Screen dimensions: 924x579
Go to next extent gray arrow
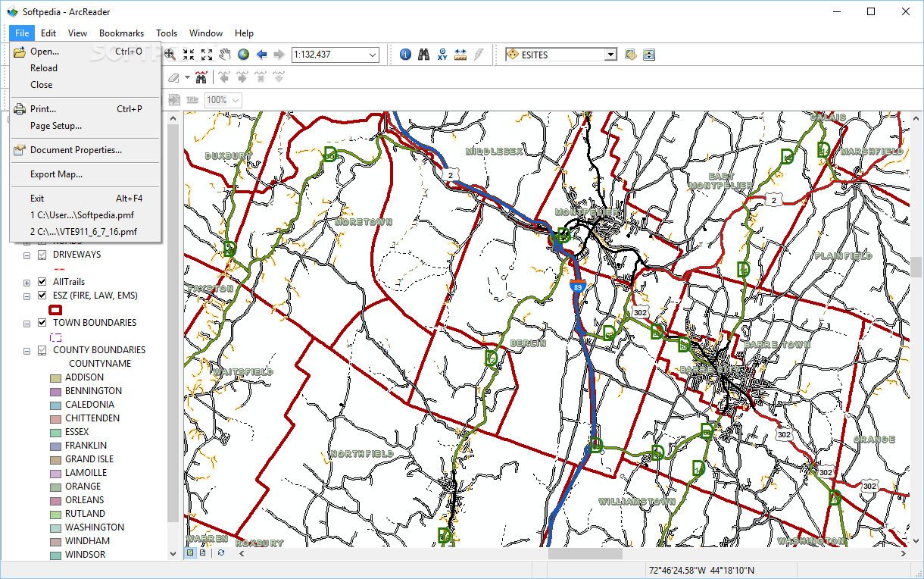pos(279,55)
